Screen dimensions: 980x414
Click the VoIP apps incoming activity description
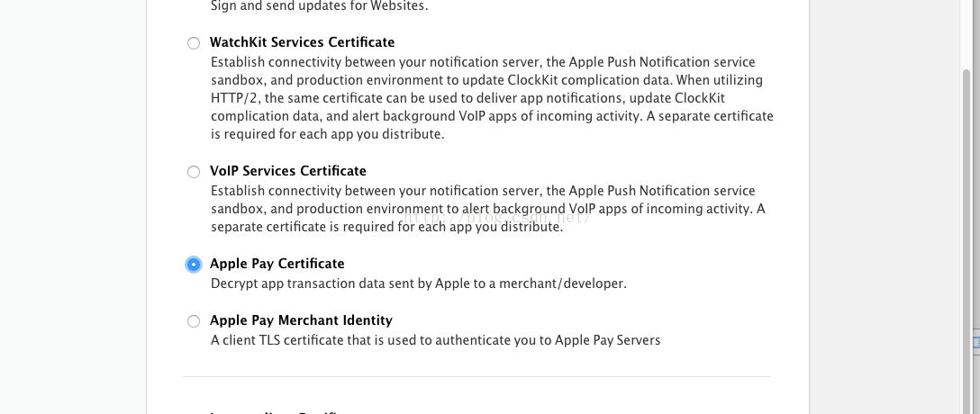pos(486,209)
